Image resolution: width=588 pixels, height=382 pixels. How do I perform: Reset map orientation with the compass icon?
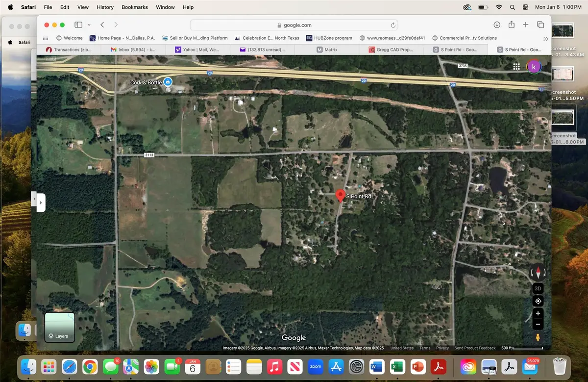point(538,273)
